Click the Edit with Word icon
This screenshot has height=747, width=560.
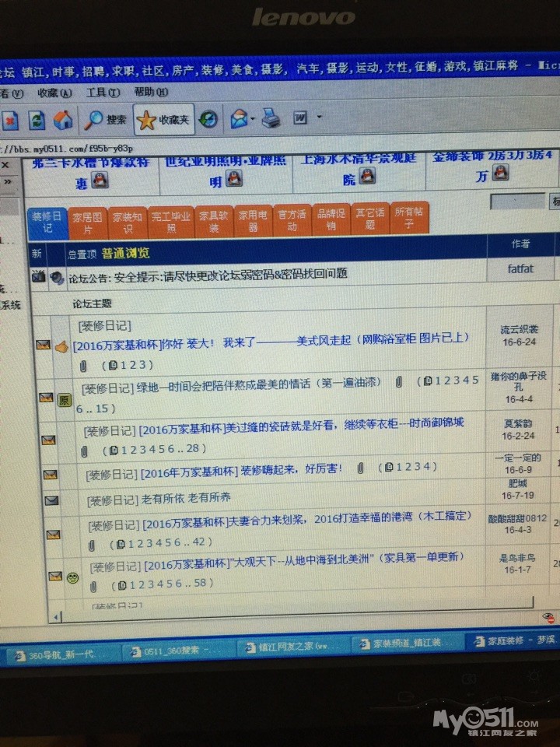click(301, 118)
